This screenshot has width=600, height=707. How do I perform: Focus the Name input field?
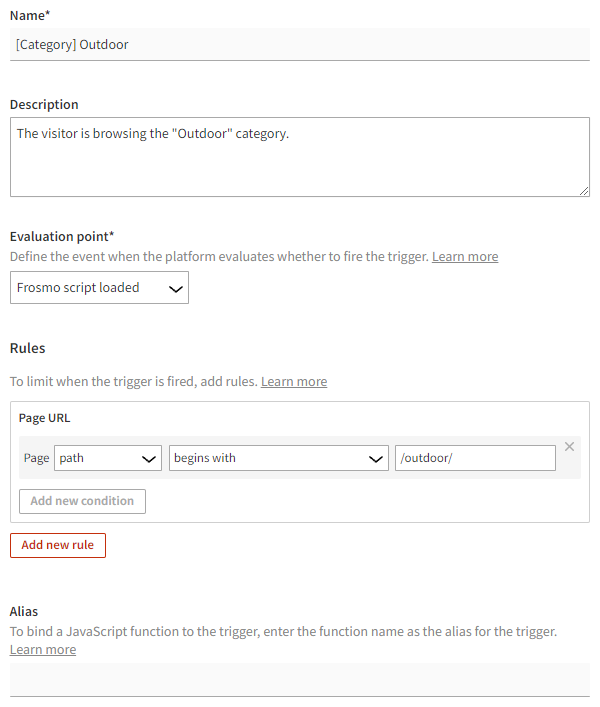click(x=300, y=44)
